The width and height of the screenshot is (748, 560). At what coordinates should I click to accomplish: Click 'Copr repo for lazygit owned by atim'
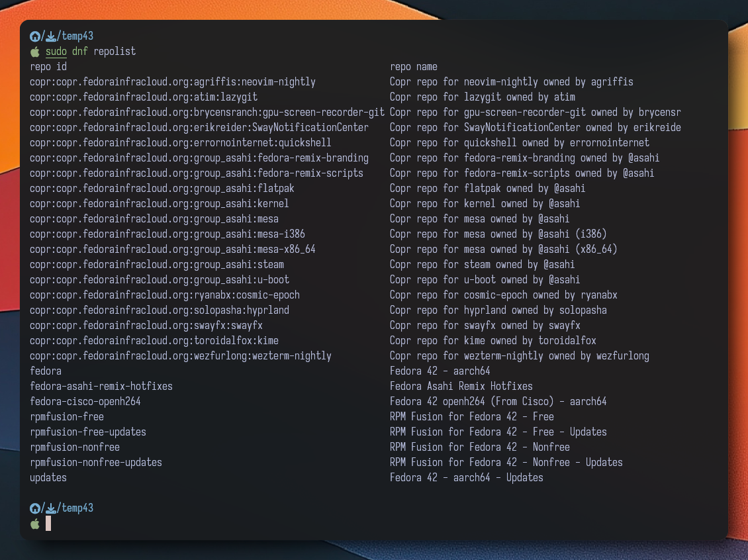483,97
